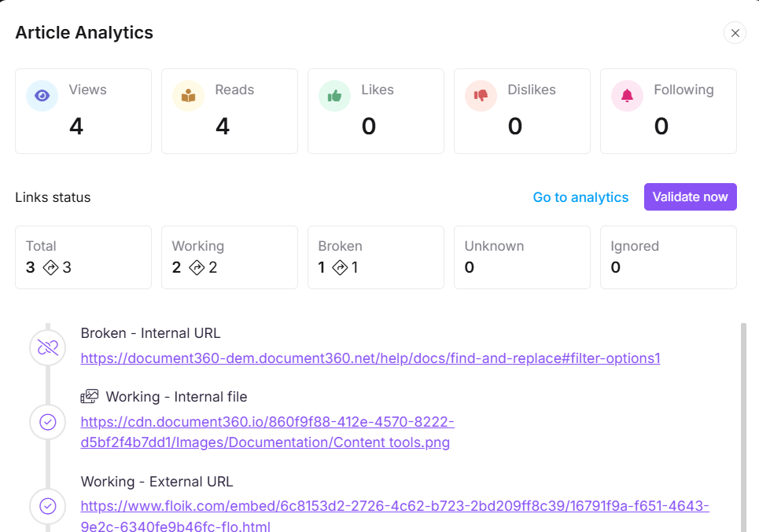The image size is (759, 532).
Task: Click the Working - Internal file label
Action: pyautogui.click(x=177, y=397)
